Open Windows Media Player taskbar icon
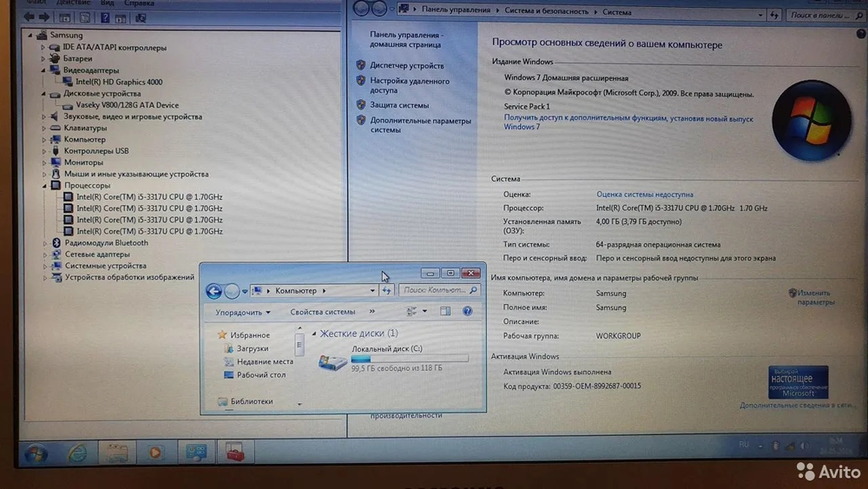Image resolution: width=868 pixels, height=489 pixels. click(155, 453)
